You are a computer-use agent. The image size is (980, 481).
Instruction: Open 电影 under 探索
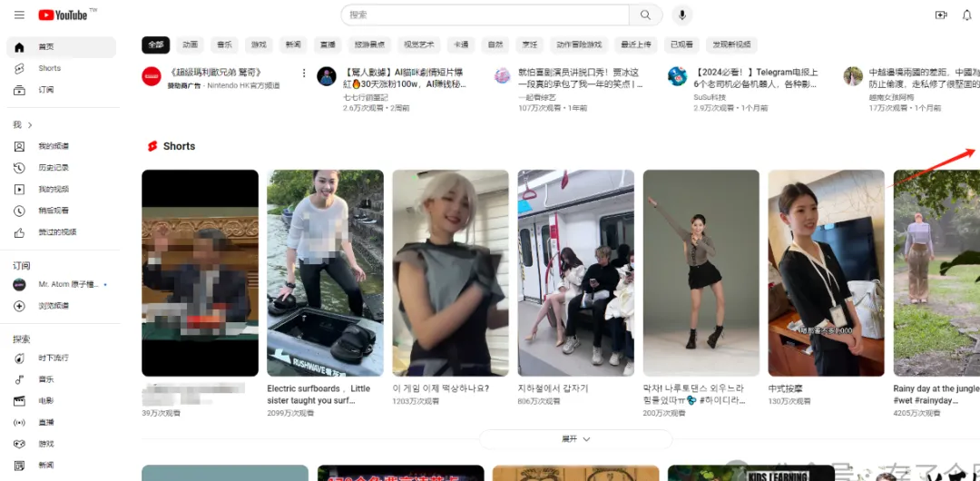[62, 401]
